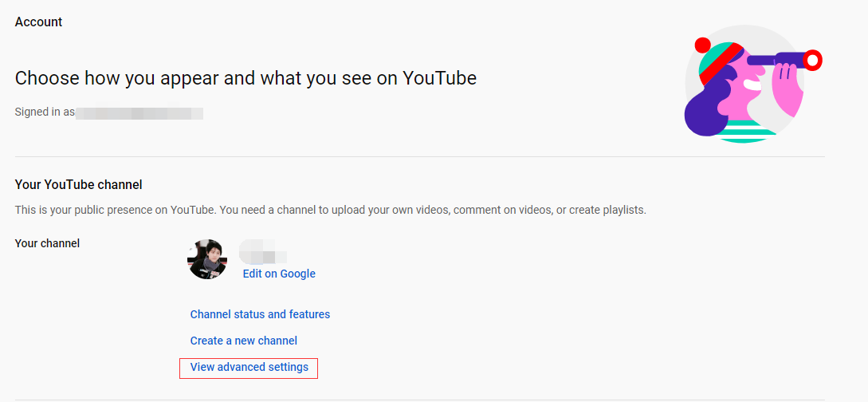Click the Account page heading
Image resolution: width=868 pixels, height=402 pixels.
(38, 22)
